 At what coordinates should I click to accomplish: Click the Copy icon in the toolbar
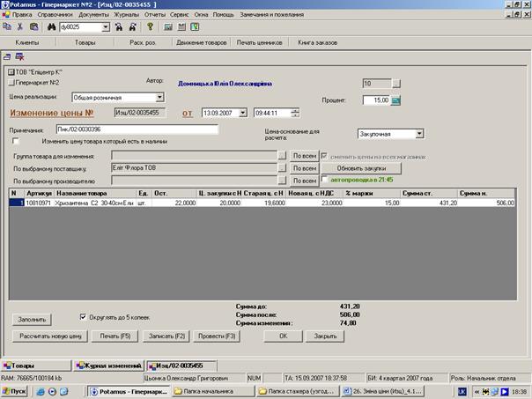[x=7, y=26]
